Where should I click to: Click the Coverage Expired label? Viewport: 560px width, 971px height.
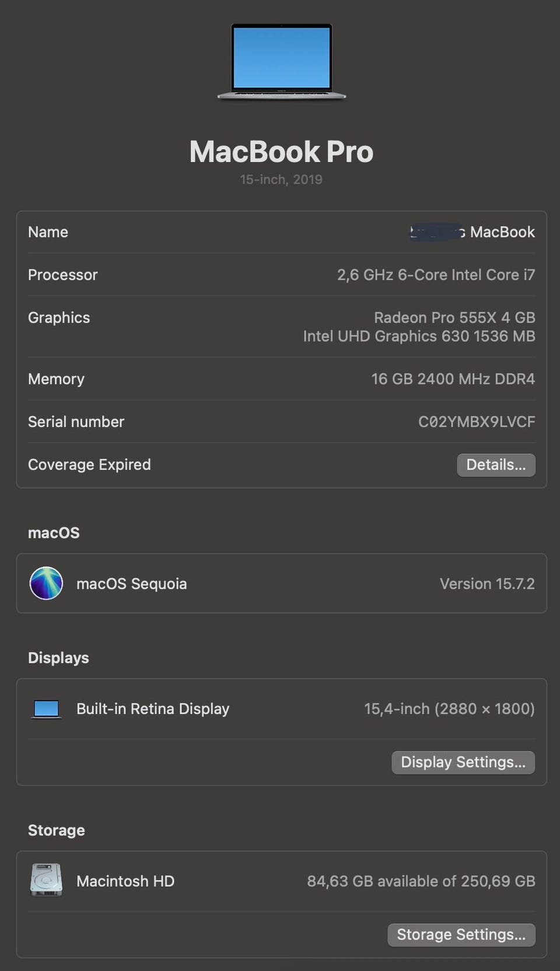click(x=89, y=464)
